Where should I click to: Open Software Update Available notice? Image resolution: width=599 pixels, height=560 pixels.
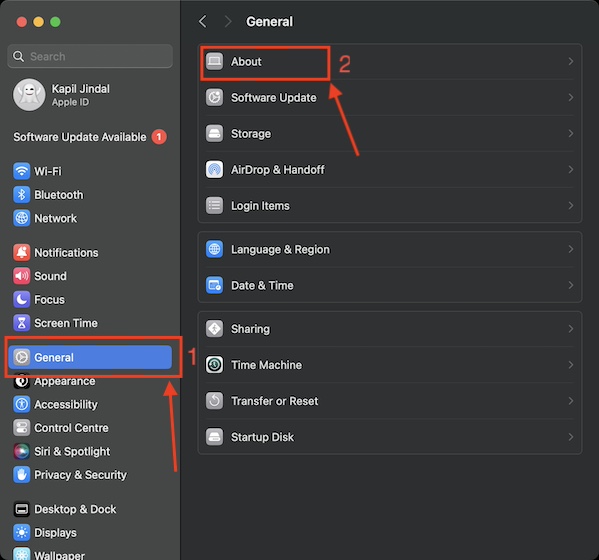(x=90, y=137)
